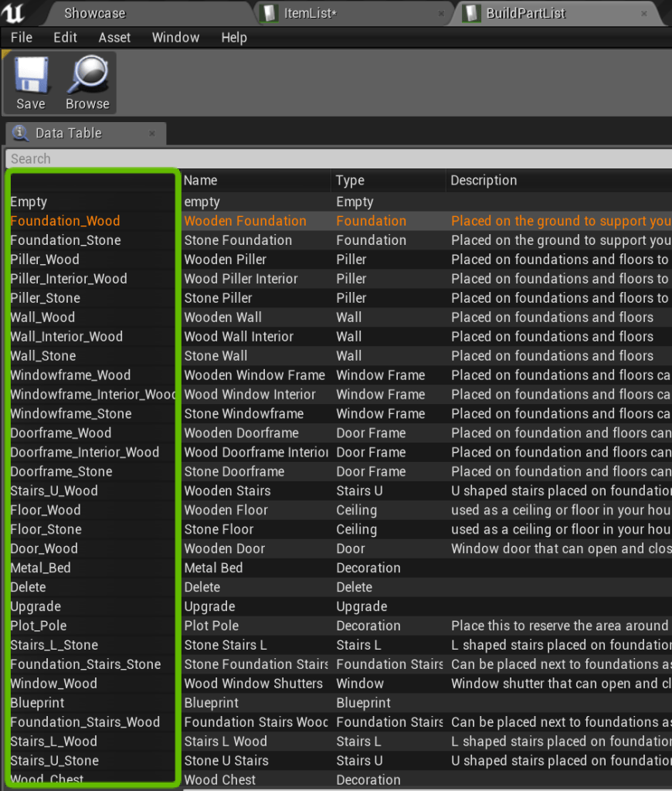Close the ItemList tab
The width and height of the screenshot is (672, 791).
(x=441, y=13)
